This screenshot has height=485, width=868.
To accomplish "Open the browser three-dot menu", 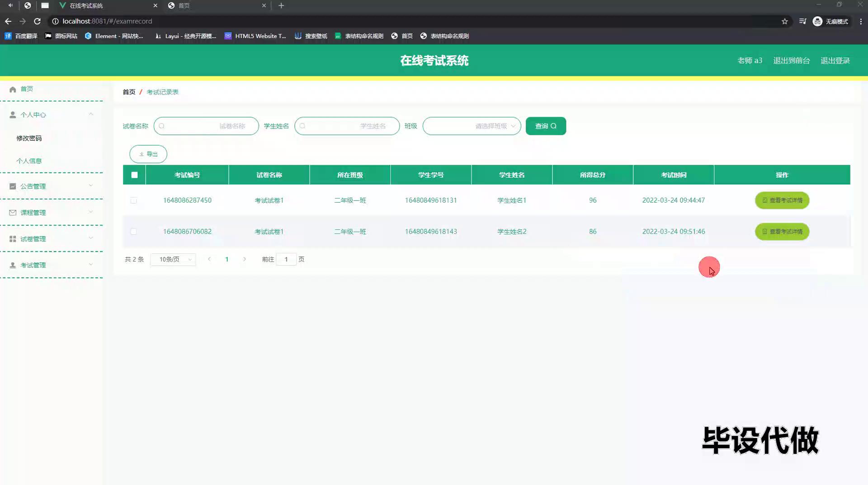I will point(861,21).
